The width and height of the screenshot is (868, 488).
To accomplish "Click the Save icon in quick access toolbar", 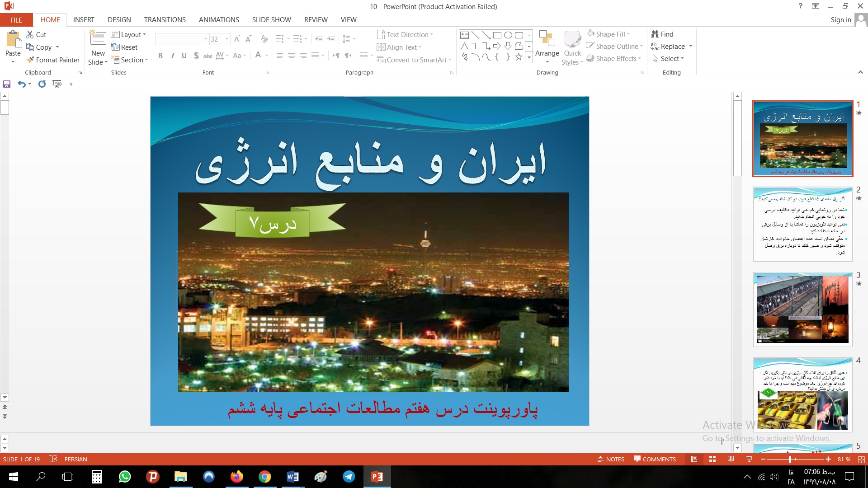I will (x=7, y=84).
